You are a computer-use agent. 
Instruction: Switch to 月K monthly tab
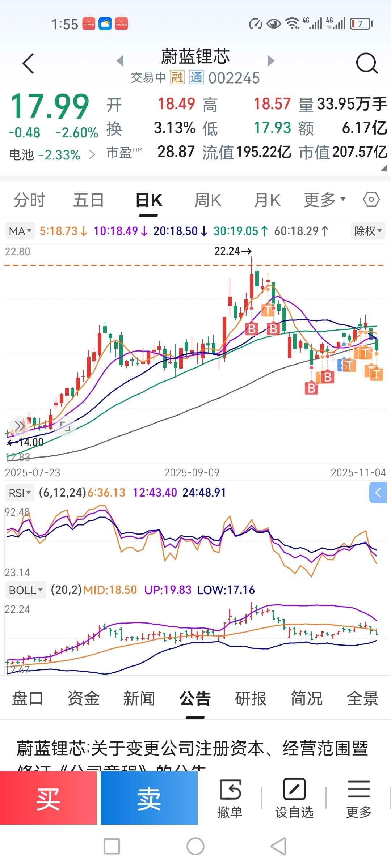267,200
